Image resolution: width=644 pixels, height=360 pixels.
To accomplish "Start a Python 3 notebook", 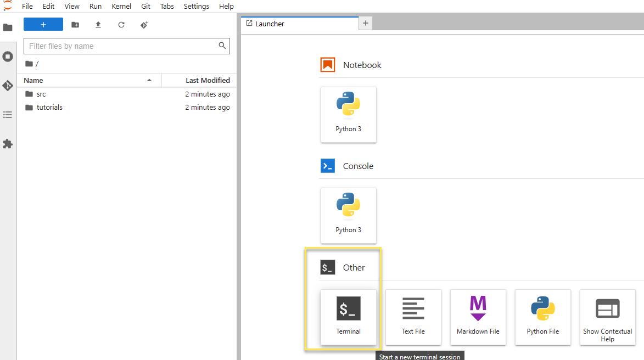I will tap(348, 114).
